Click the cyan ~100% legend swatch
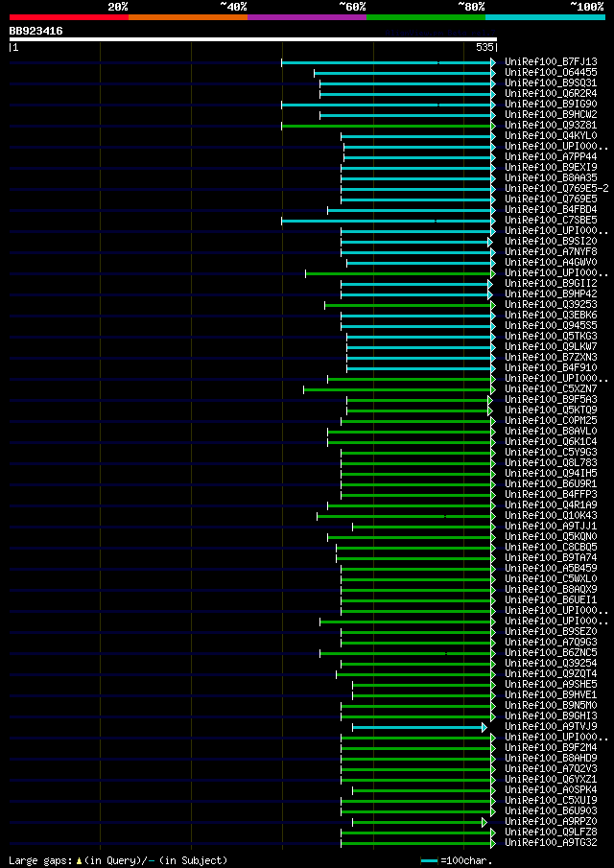The height and width of the screenshot is (868, 614). click(545, 17)
